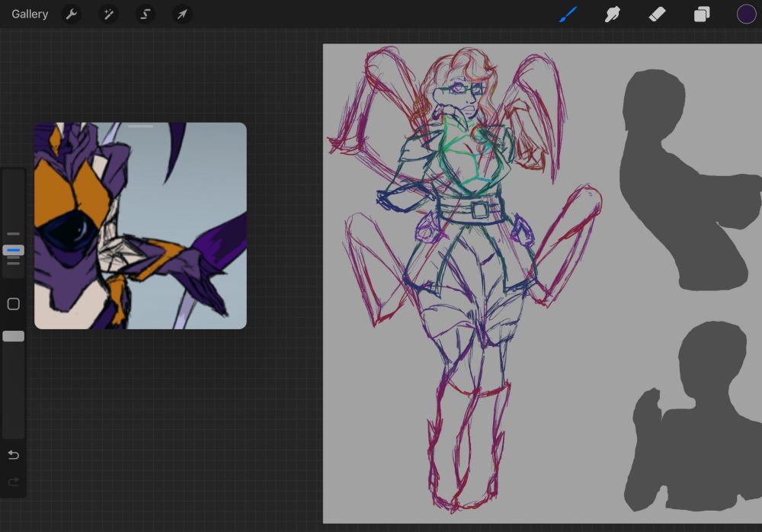
Task: Select the Brush tool
Action: [x=568, y=14]
